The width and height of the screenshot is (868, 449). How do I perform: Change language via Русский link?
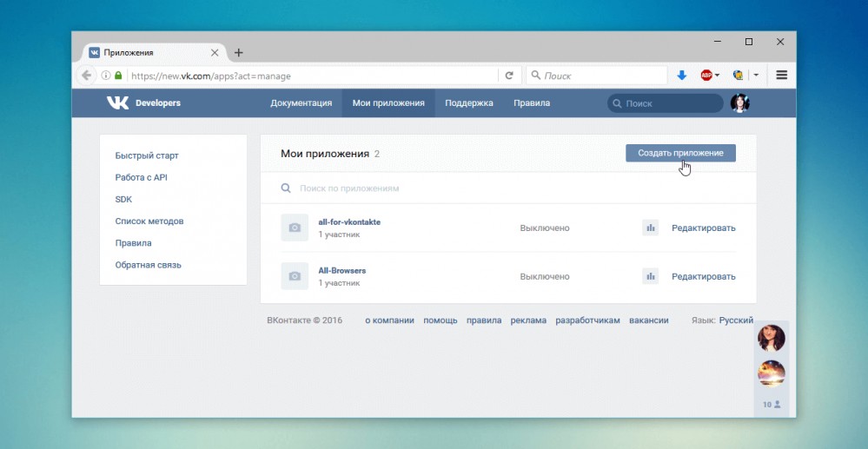736,320
